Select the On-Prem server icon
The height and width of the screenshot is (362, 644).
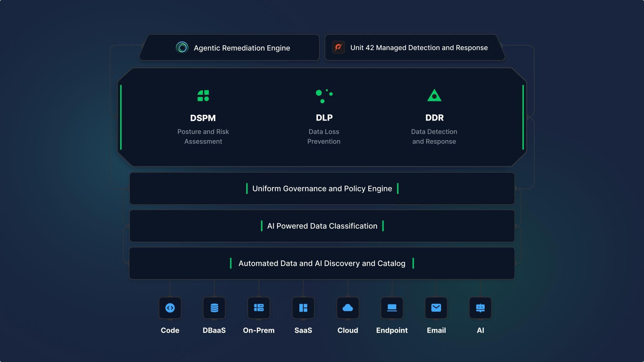259,308
